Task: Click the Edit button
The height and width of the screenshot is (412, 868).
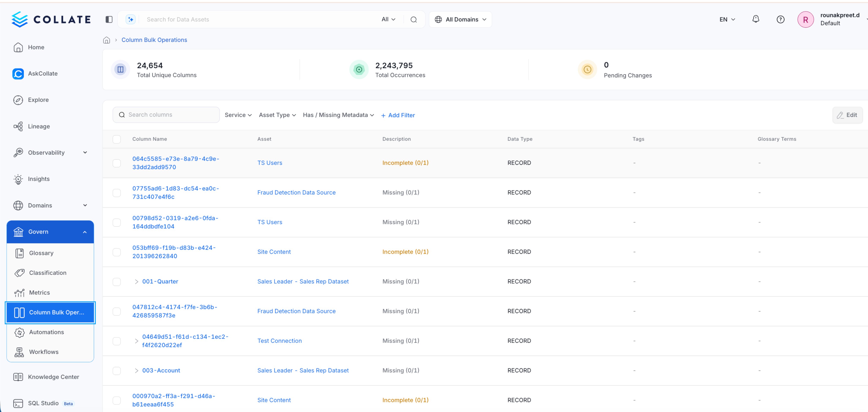Action: point(847,115)
